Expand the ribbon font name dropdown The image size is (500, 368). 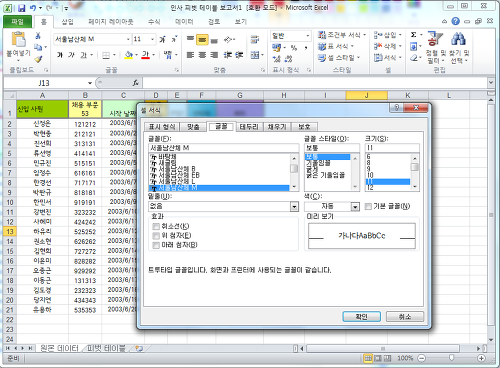tap(128, 39)
